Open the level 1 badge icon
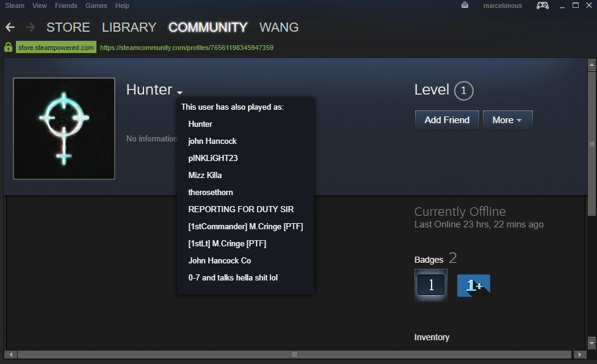This screenshot has width=597, height=364. pos(430,285)
